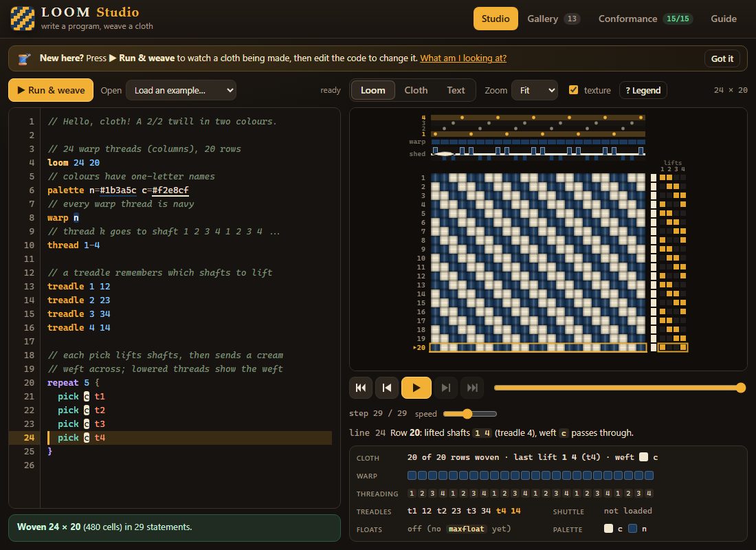Step forward one step
Viewport: 756px width, 550px height.
point(446,388)
